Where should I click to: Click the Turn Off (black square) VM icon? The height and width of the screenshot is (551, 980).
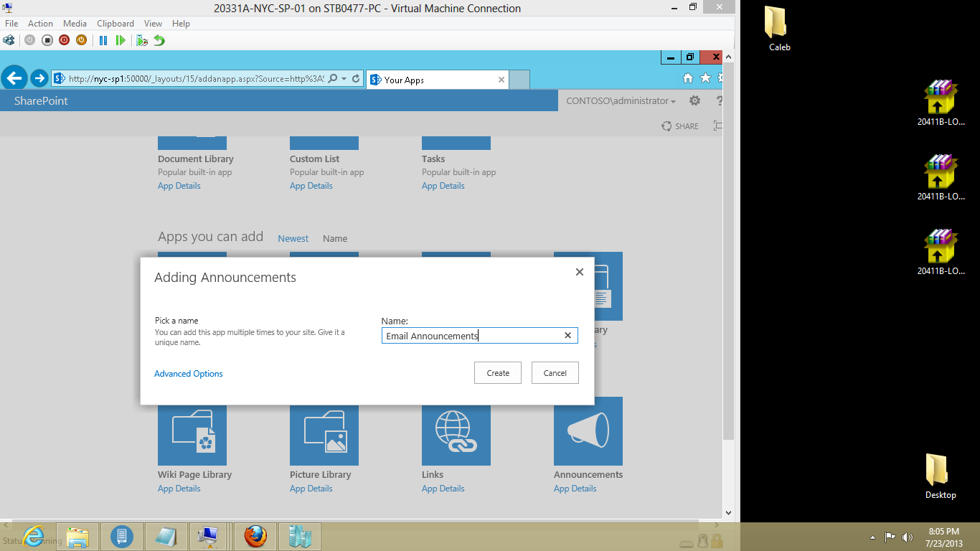pos(47,40)
